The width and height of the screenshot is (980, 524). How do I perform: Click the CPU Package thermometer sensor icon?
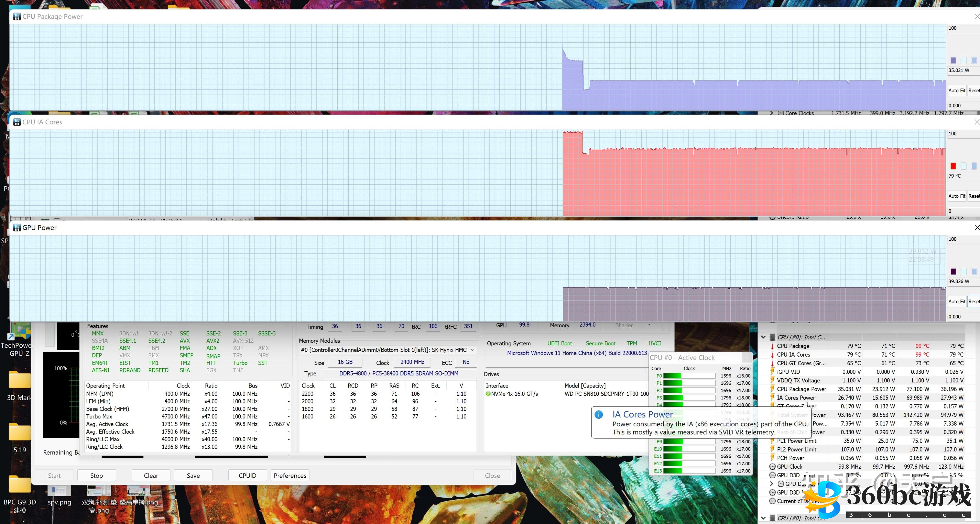tap(772, 346)
